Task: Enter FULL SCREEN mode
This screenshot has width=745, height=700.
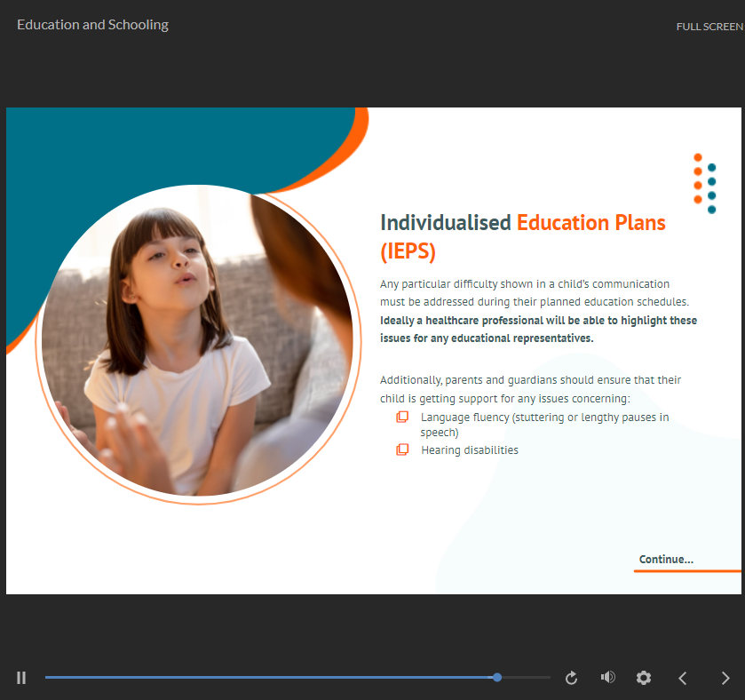Action: pos(709,27)
